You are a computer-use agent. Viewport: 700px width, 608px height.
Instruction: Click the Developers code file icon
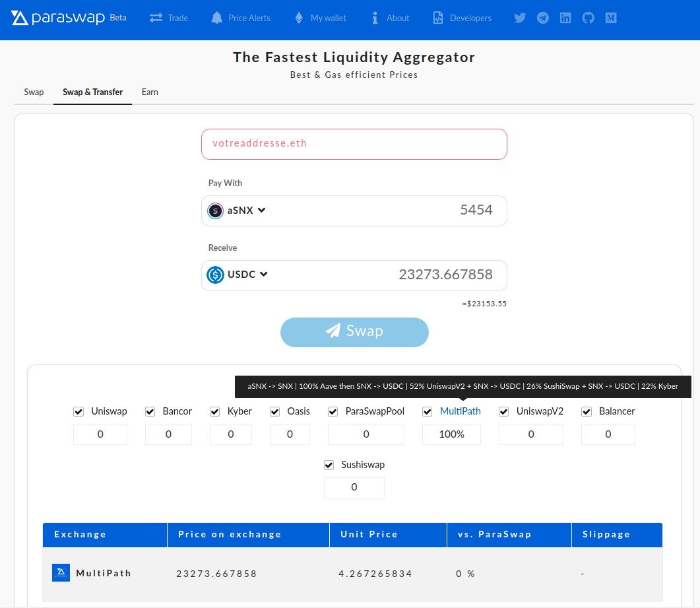438,18
